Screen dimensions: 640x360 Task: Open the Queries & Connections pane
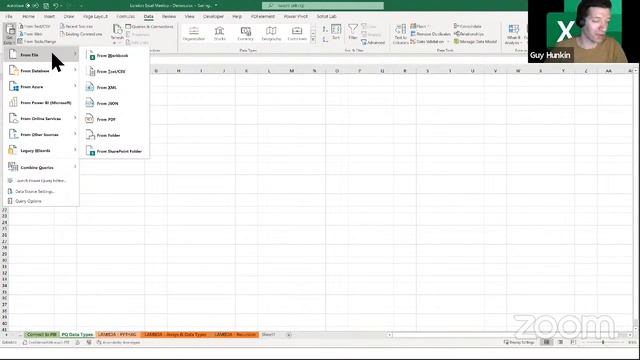149,26
